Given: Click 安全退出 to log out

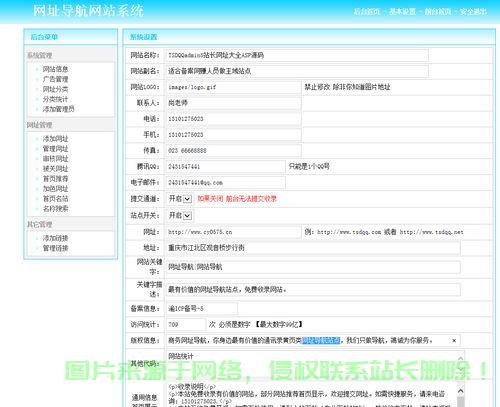Looking at the screenshot, I should coord(473,11).
